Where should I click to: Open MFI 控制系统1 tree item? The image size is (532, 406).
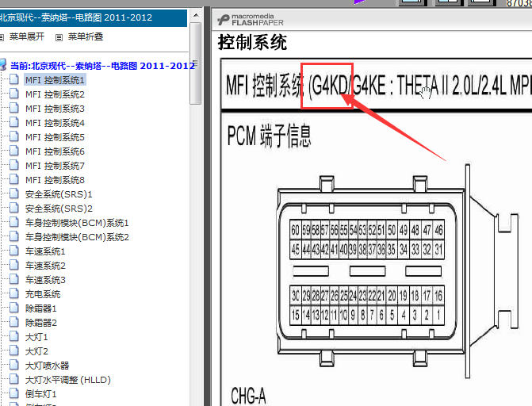[x=55, y=80]
